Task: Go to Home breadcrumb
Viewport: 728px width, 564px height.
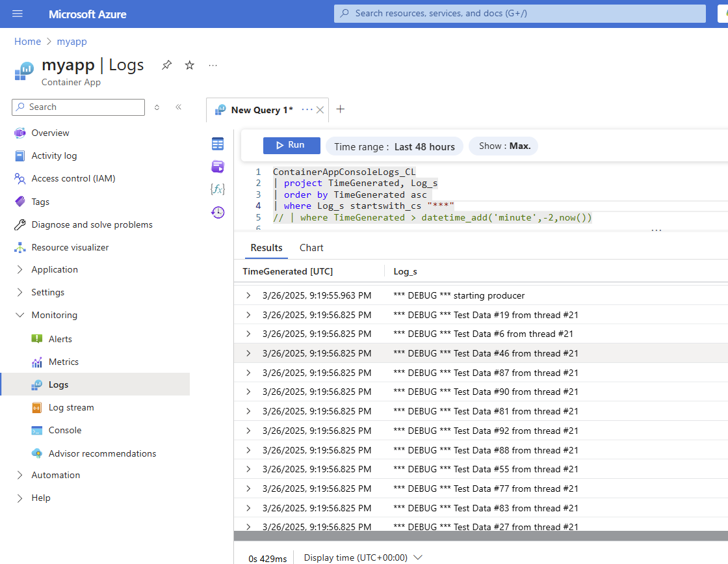Action: (x=27, y=42)
